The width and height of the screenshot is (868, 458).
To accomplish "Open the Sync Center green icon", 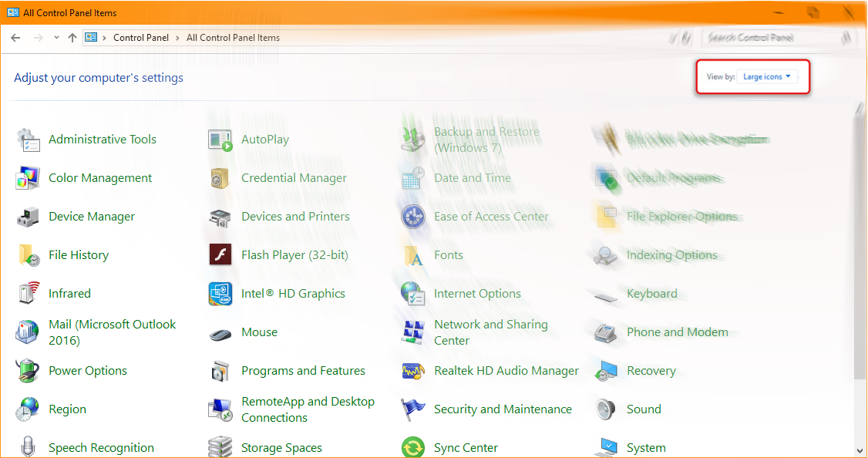I will coord(413,447).
